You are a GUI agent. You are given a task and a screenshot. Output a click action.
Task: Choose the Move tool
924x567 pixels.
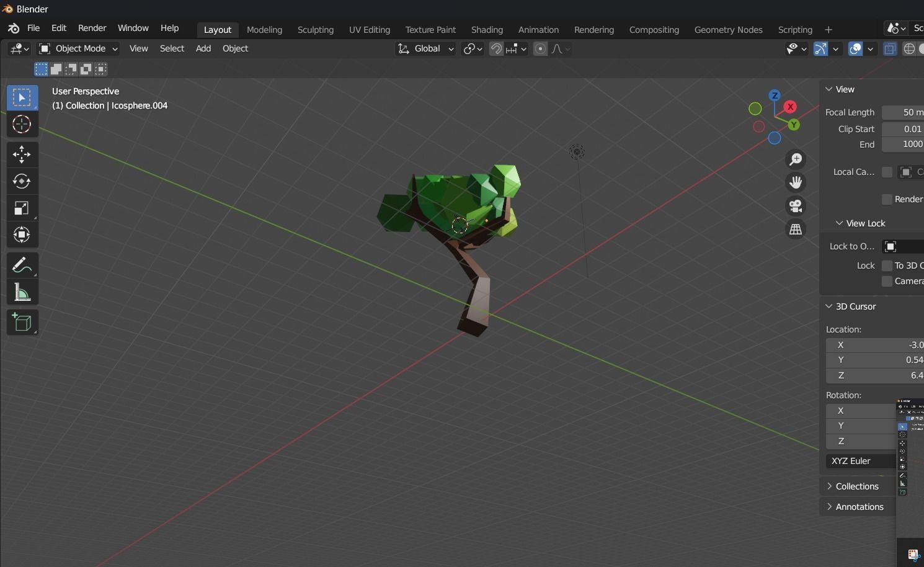tap(22, 154)
